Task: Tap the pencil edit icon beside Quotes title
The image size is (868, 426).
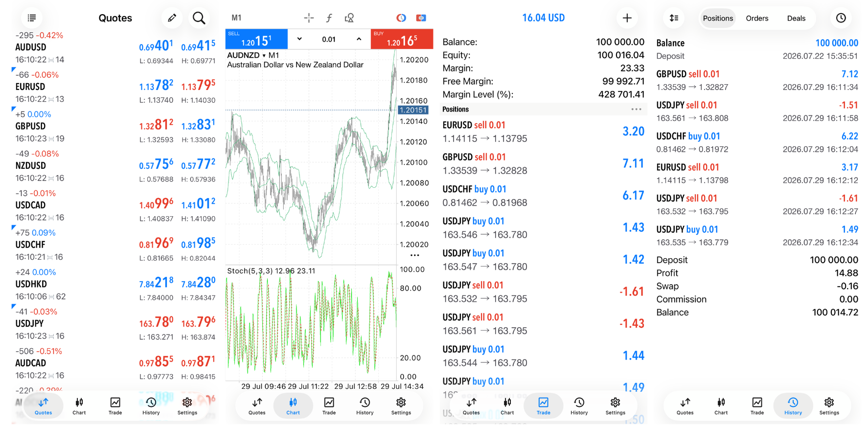Action: [172, 18]
